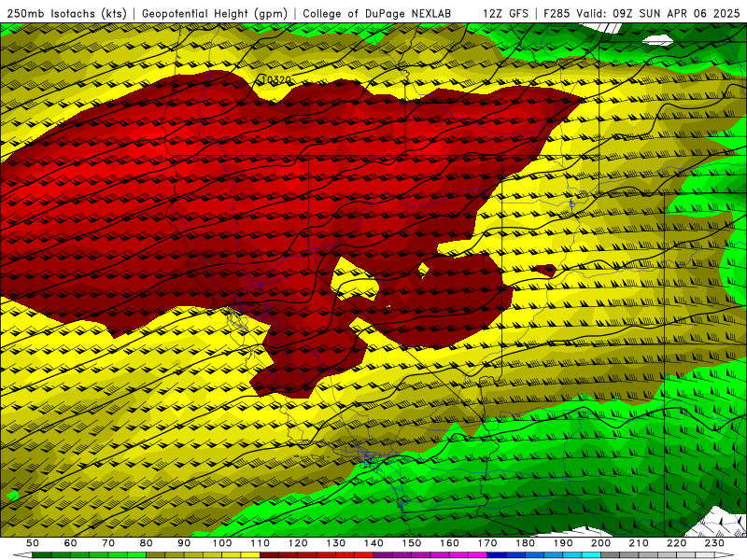The height and width of the screenshot is (560, 747).
Task: Click the '170' color scale label
Action: point(487,543)
